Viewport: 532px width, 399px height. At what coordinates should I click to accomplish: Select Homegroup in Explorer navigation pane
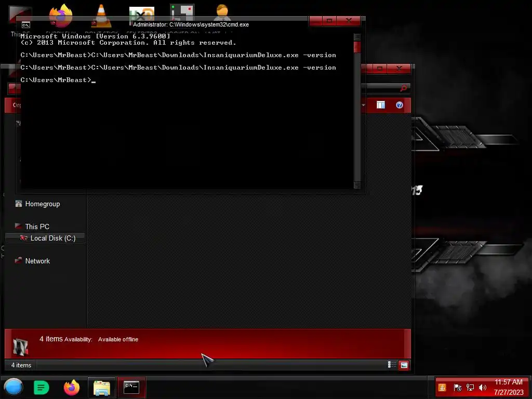coord(43,204)
